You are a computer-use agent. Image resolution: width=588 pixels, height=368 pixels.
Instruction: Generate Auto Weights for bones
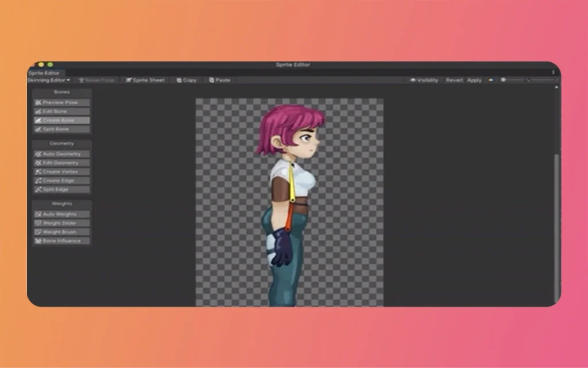pyautogui.click(x=61, y=214)
